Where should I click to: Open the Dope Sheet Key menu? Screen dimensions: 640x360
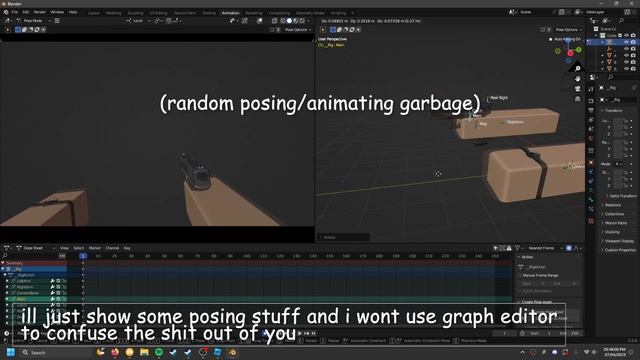[127, 248]
